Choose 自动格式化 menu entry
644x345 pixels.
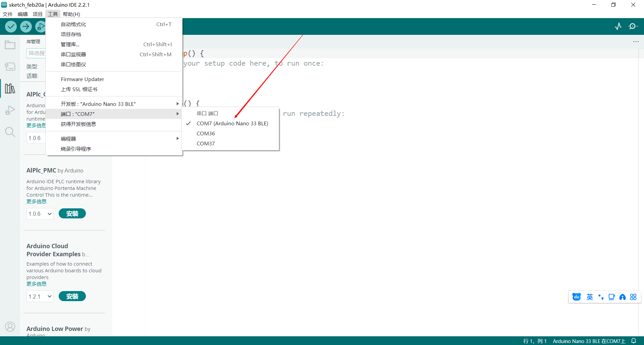pos(114,24)
